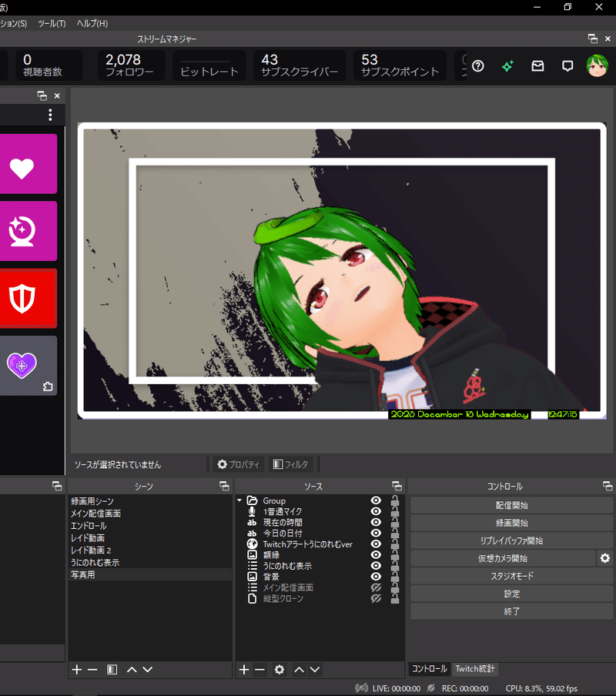Select the レイド動画 2 scene

coord(150,550)
